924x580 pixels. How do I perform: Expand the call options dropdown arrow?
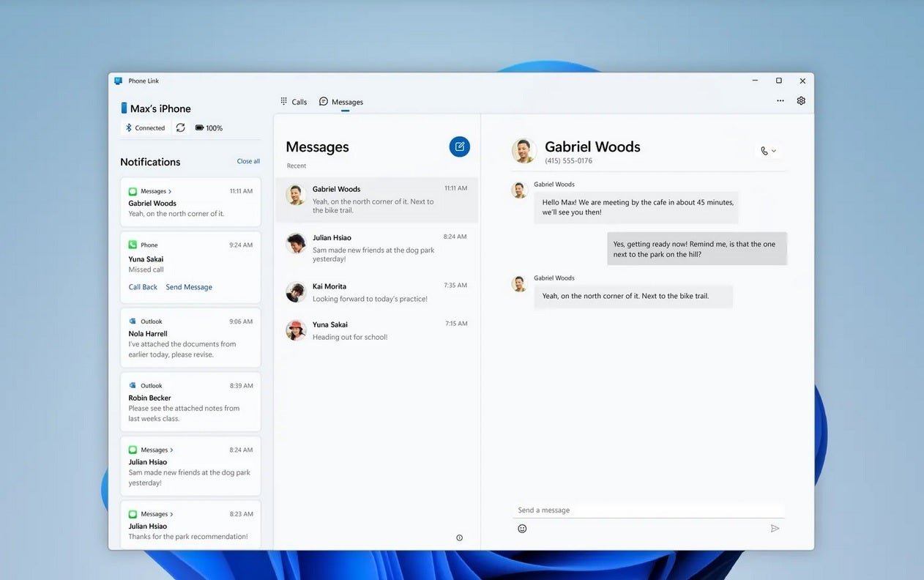pos(774,151)
